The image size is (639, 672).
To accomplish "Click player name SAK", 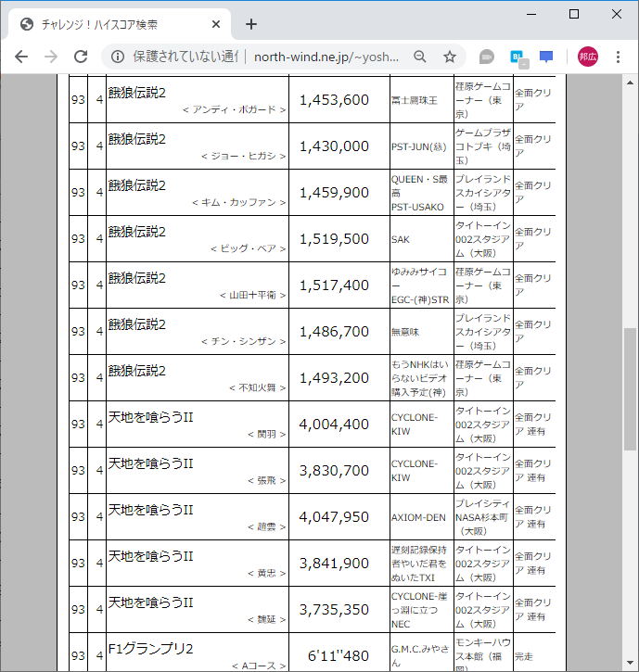I will [400, 239].
